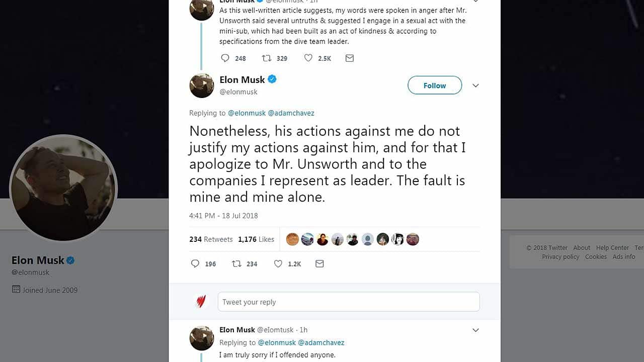Visit the Help Center
This screenshot has height=362, width=644.
(x=612, y=247)
